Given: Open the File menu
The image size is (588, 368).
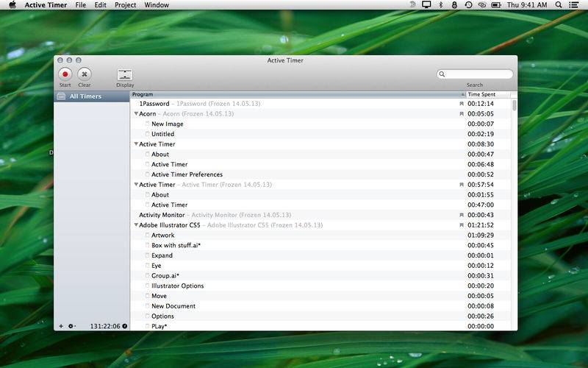Looking at the screenshot, I should pos(81,5).
